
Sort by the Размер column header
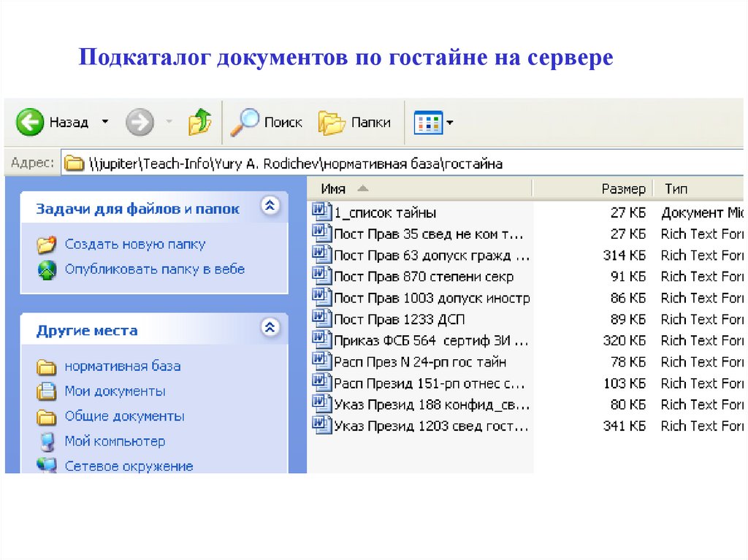pyautogui.click(x=592, y=189)
